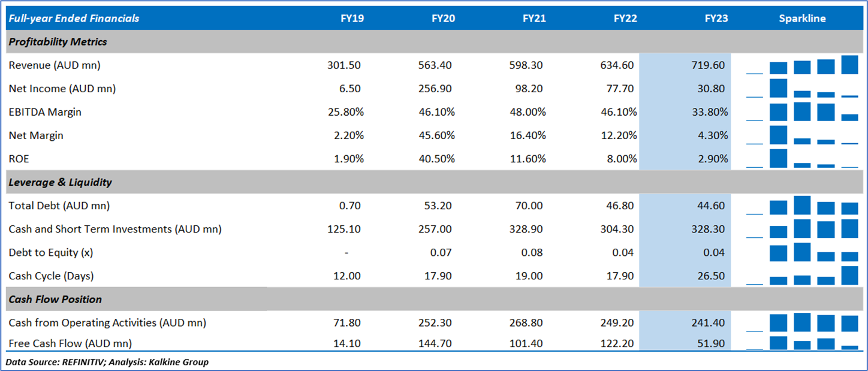The height and width of the screenshot is (371, 868).
Task: Select the Profitability Metrics section row
Action: click(58, 42)
